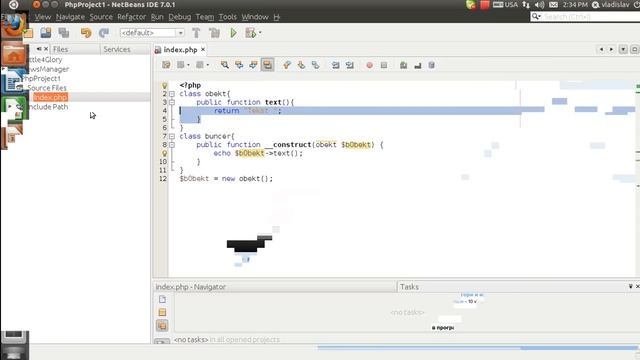640x360 pixels.
Task: Open the View menu
Action: click(42, 17)
